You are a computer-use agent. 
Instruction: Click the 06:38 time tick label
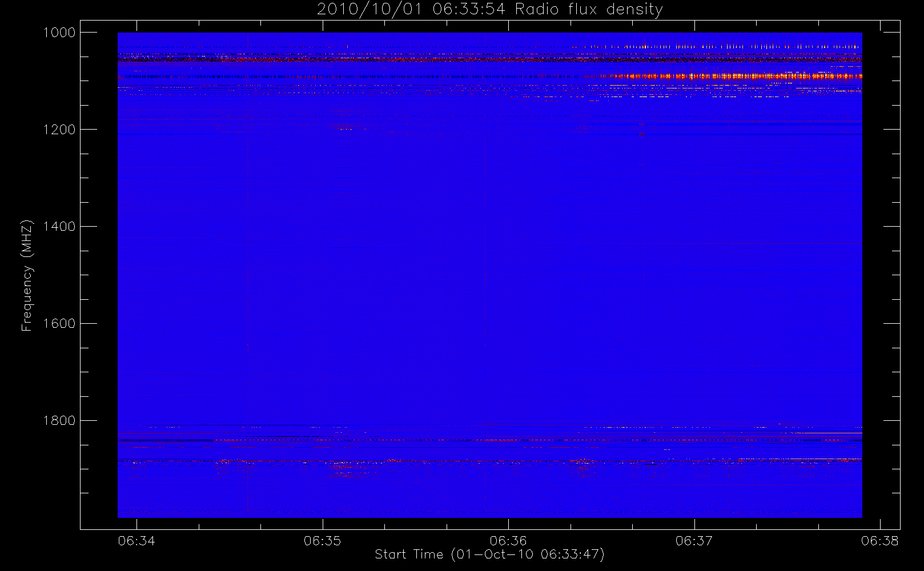880,541
